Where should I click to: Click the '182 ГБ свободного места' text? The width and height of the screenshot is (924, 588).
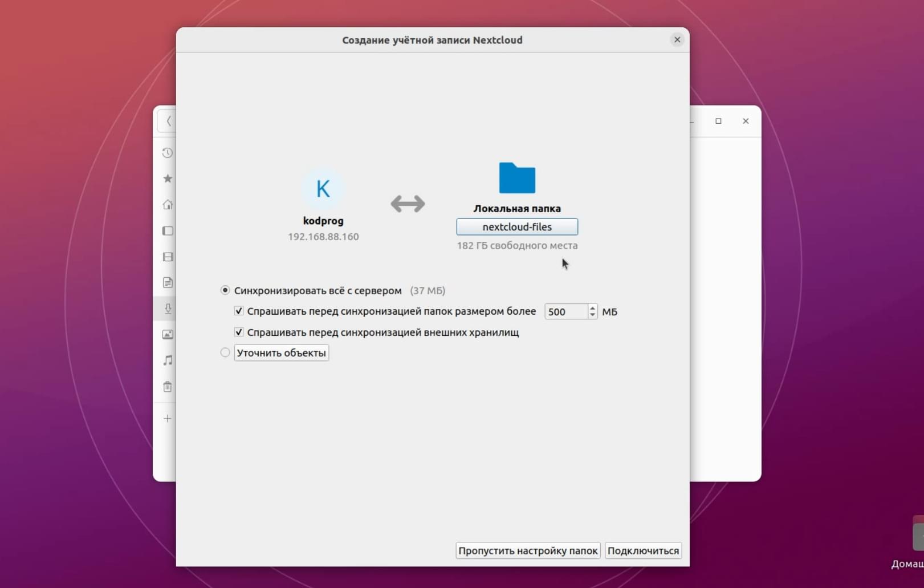coord(517,246)
